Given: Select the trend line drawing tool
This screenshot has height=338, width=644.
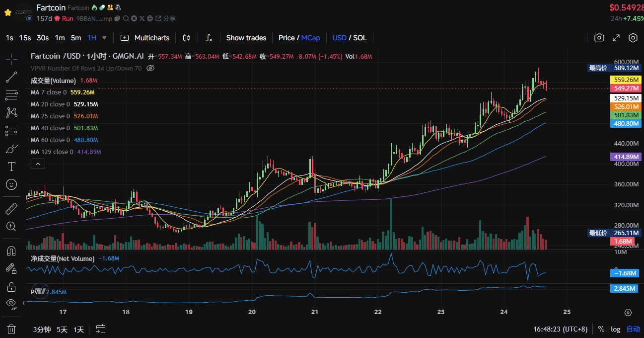Looking at the screenshot, I should click(x=11, y=77).
